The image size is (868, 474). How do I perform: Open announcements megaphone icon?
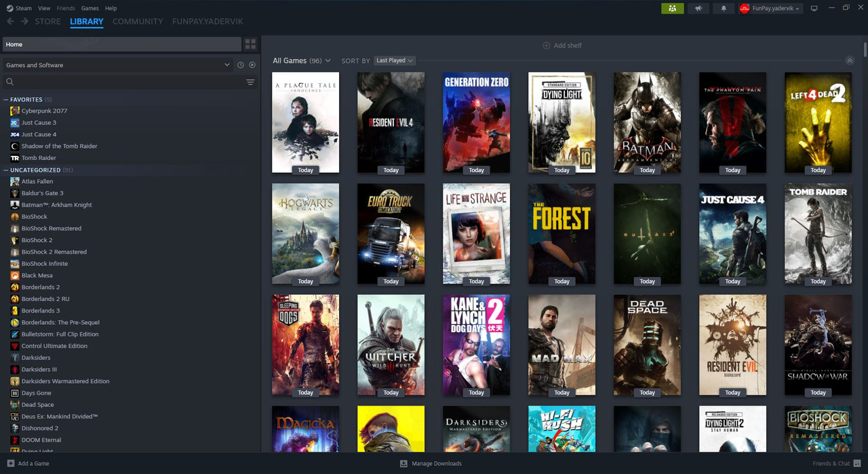(x=698, y=8)
